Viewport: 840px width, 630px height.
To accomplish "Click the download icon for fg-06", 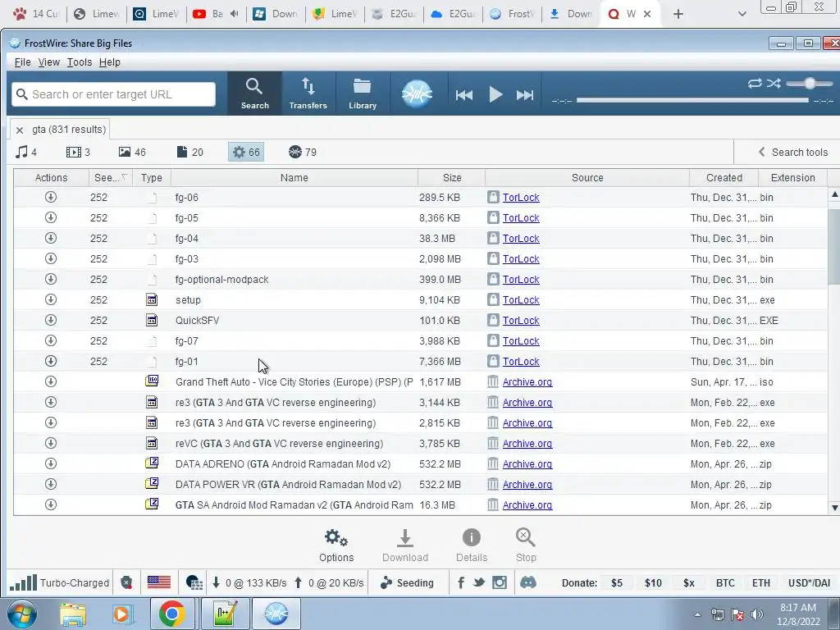I will (51, 197).
